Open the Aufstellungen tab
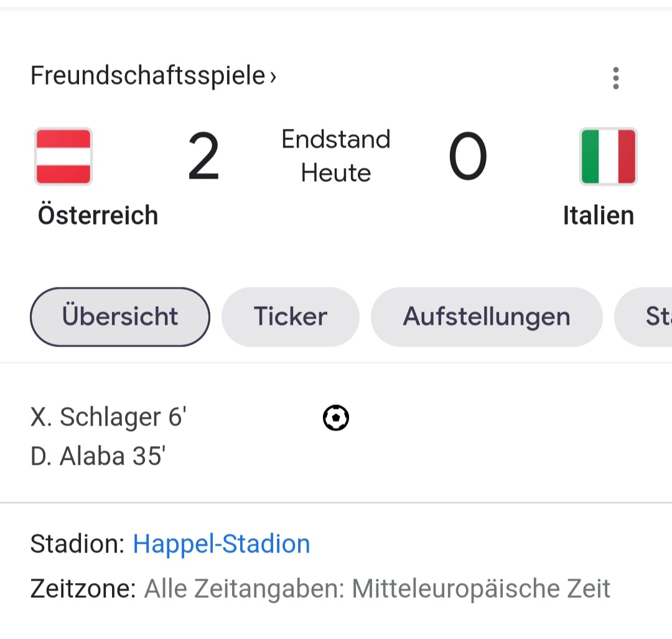Viewport: 672px width, 639px height. [487, 317]
